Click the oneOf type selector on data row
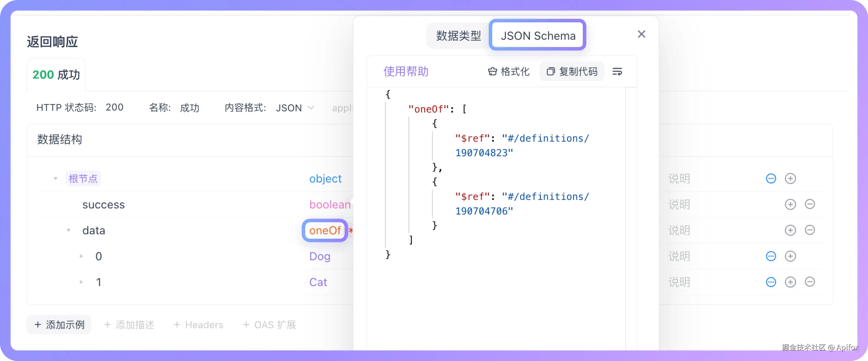The width and height of the screenshot is (868, 361). pos(325,230)
